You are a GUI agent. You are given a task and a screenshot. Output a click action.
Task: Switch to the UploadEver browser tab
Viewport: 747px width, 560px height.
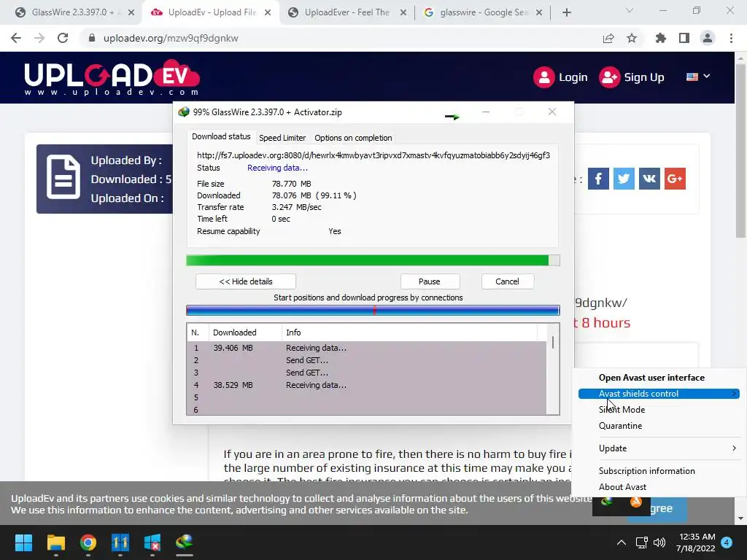point(347,12)
